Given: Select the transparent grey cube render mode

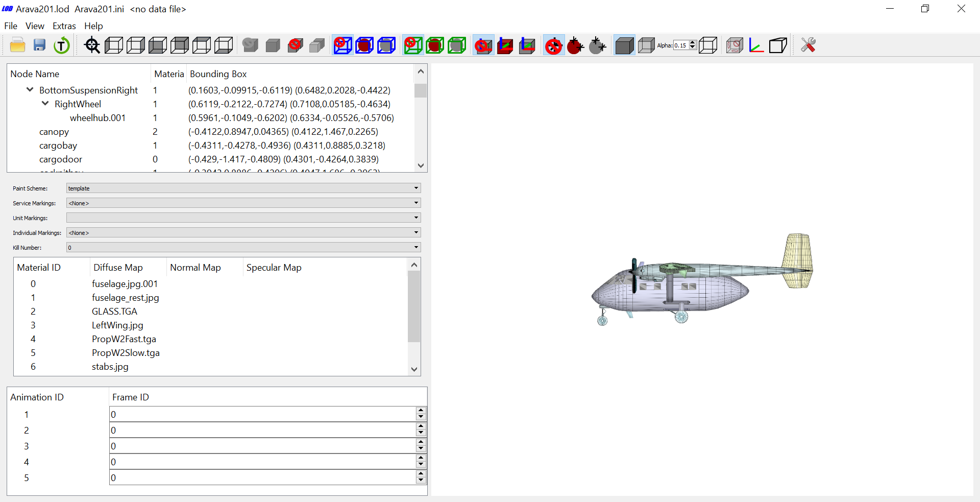Looking at the screenshot, I should click(x=646, y=45).
